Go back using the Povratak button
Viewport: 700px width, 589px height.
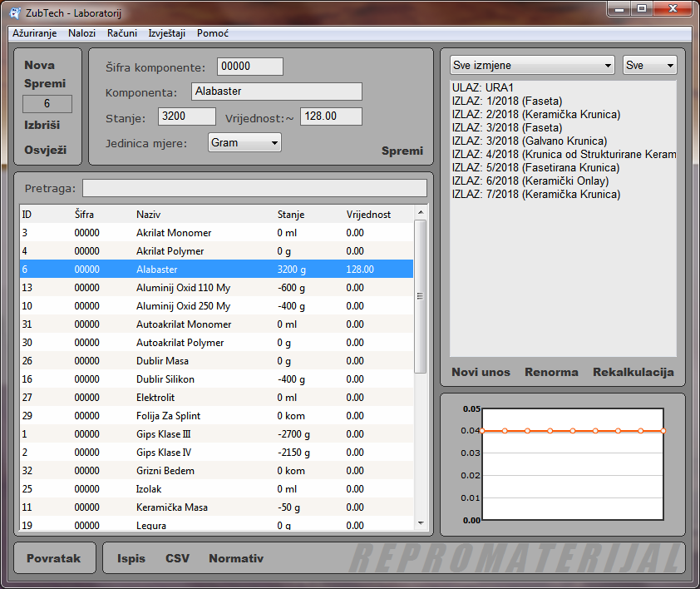click(53, 558)
